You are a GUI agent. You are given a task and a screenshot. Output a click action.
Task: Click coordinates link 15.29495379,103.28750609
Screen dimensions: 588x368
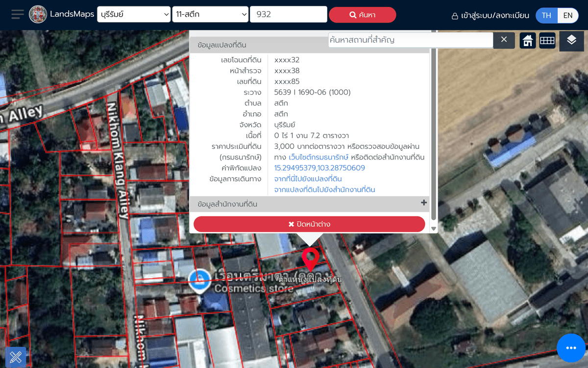(319, 168)
